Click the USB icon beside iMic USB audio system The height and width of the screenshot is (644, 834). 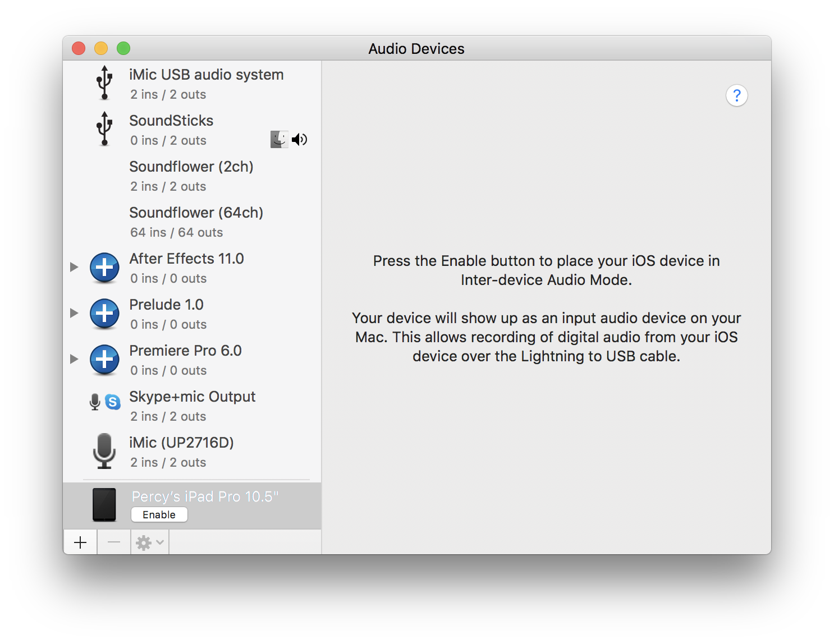click(x=104, y=83)
